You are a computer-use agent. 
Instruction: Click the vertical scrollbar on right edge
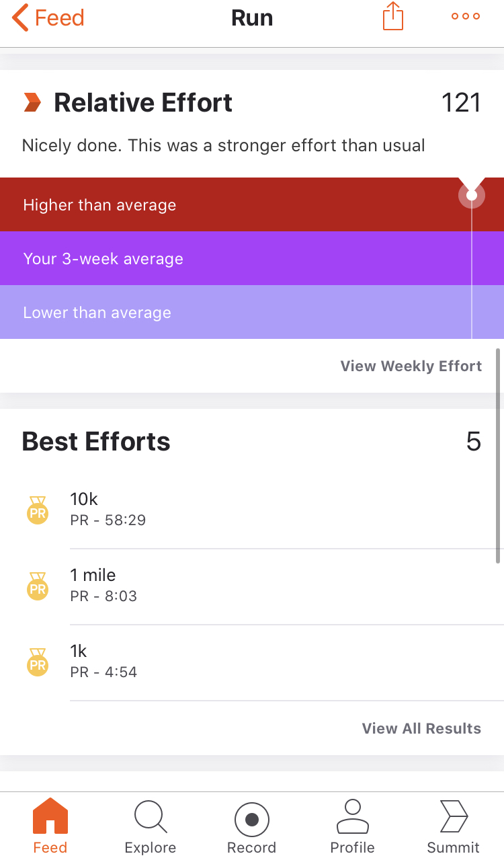point(498,455)
